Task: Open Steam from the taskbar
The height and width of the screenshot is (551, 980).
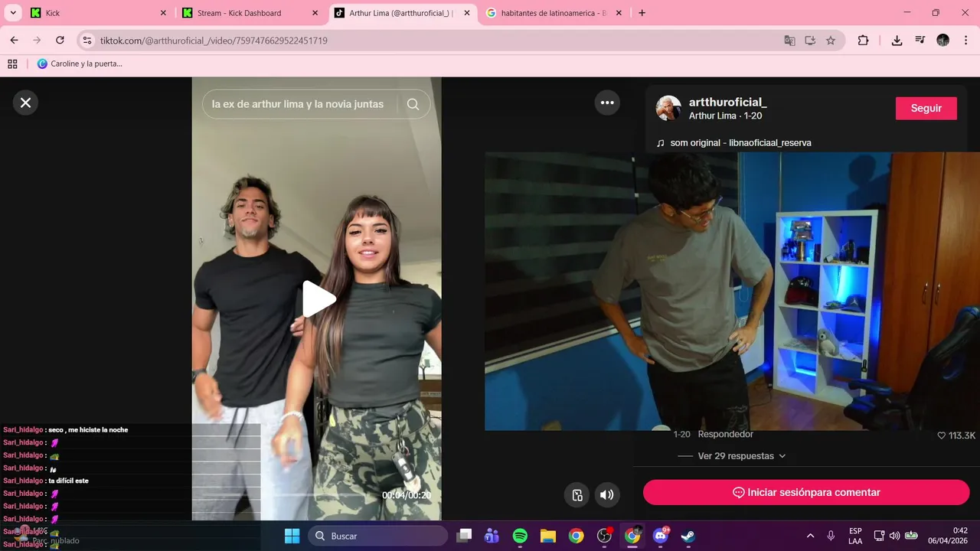Action: (688, 536)
